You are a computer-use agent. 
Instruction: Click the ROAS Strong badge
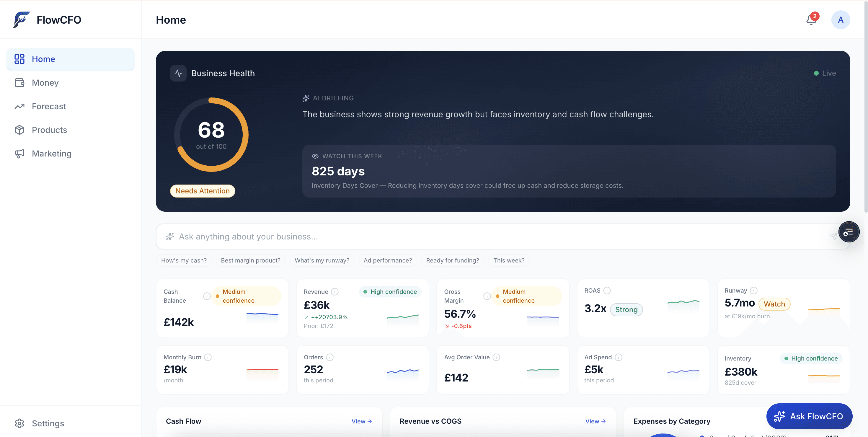coord(626,309)
